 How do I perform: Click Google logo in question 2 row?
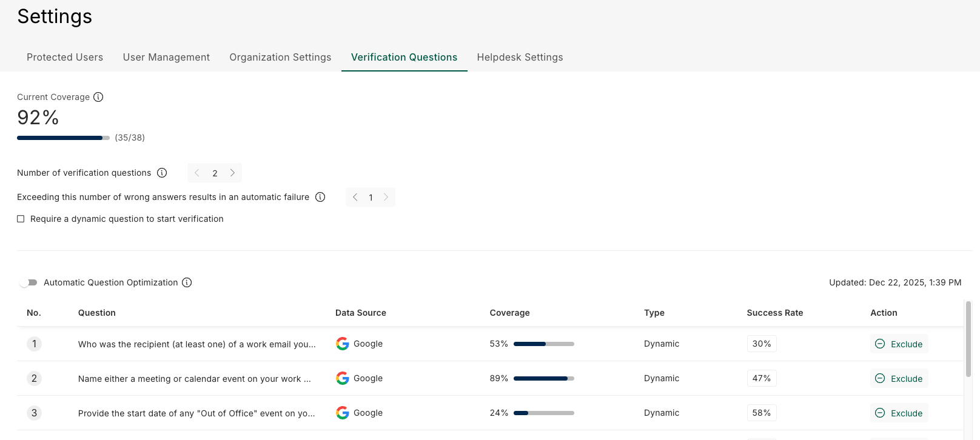tap(343, 378)
